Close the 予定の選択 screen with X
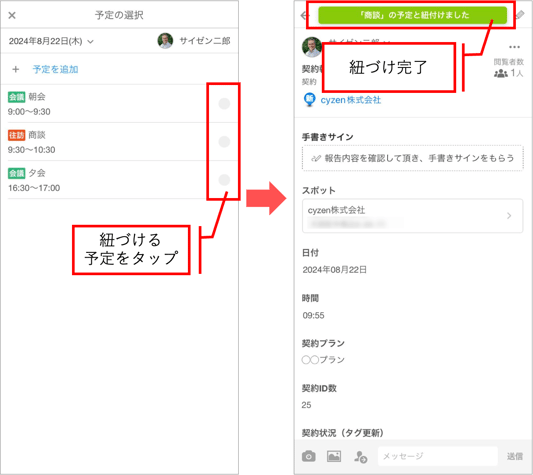This screenshot has width=533, height=475. pos(12,15)
